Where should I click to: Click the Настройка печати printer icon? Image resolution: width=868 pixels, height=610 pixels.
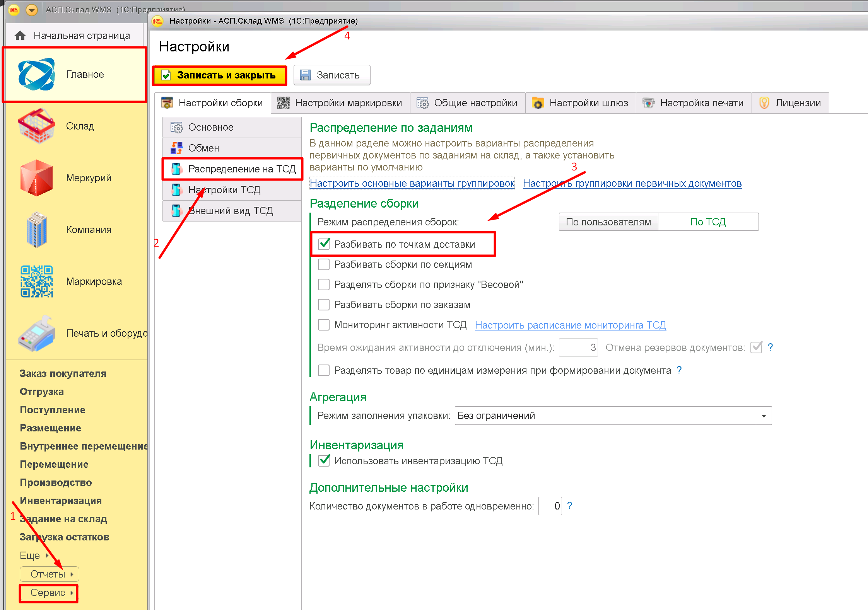[x=648, y=103]
